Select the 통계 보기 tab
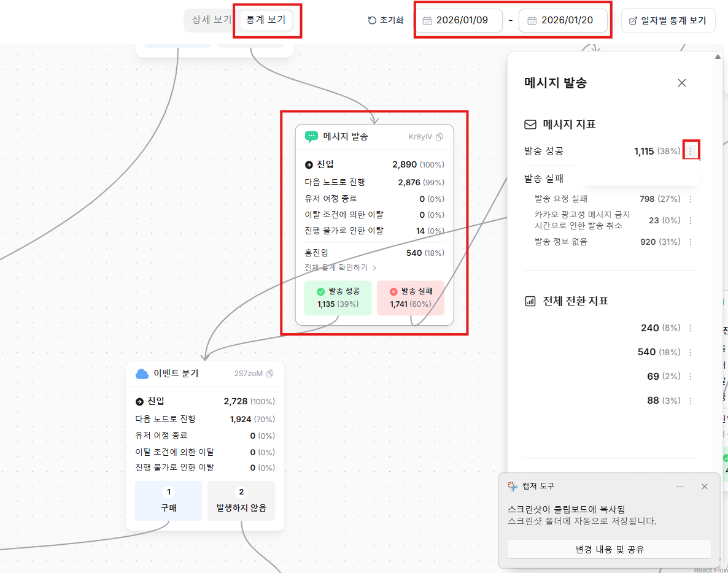728x573 pixels. (266, 20)
